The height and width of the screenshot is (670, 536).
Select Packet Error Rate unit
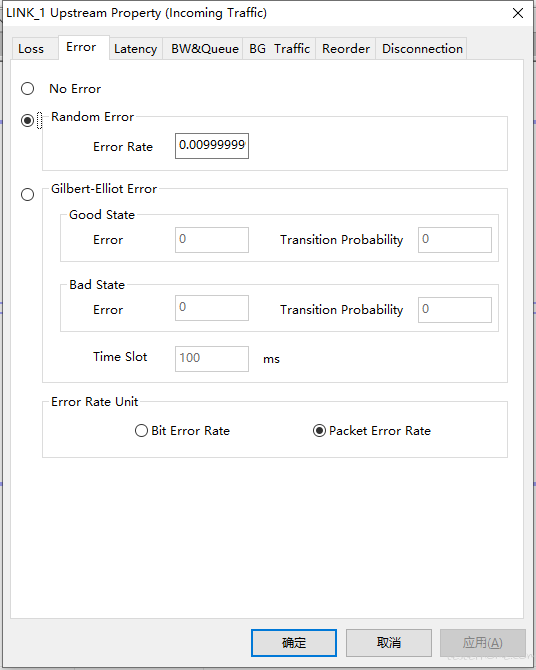319,430
